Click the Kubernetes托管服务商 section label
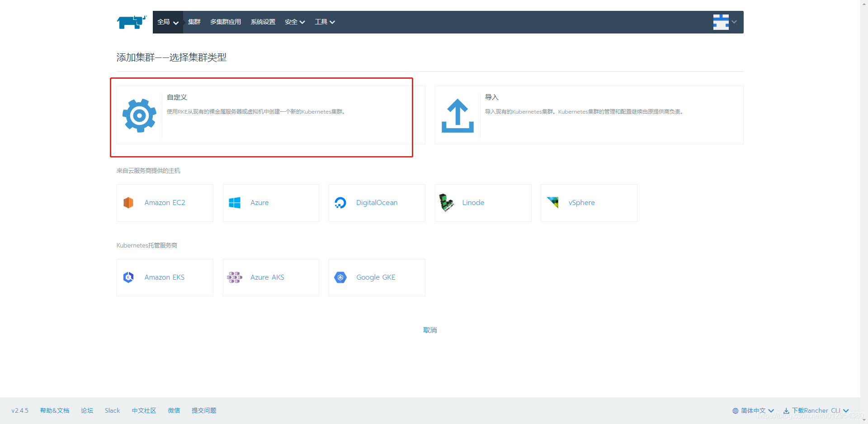 click(x=147, y=245)
